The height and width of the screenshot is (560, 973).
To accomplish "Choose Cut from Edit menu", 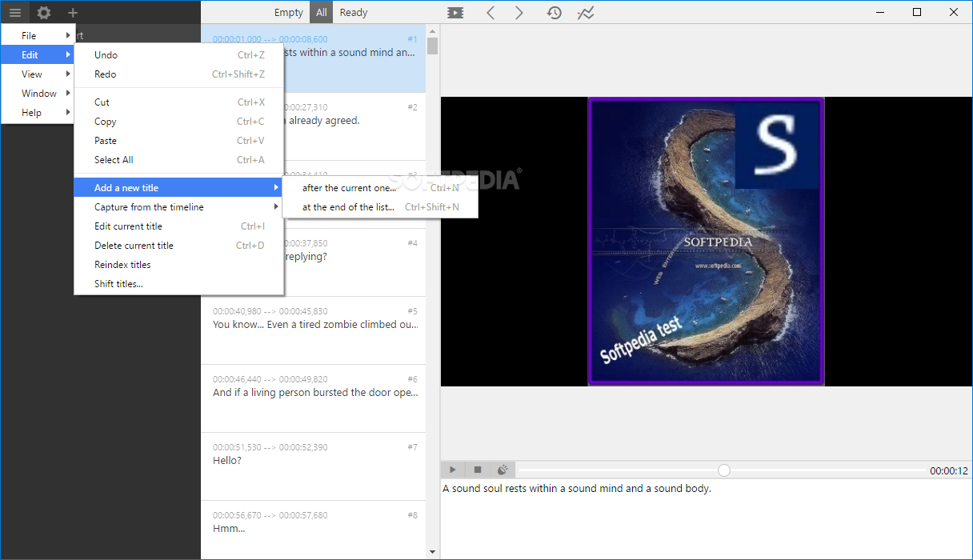I will (x=179, y=102).
